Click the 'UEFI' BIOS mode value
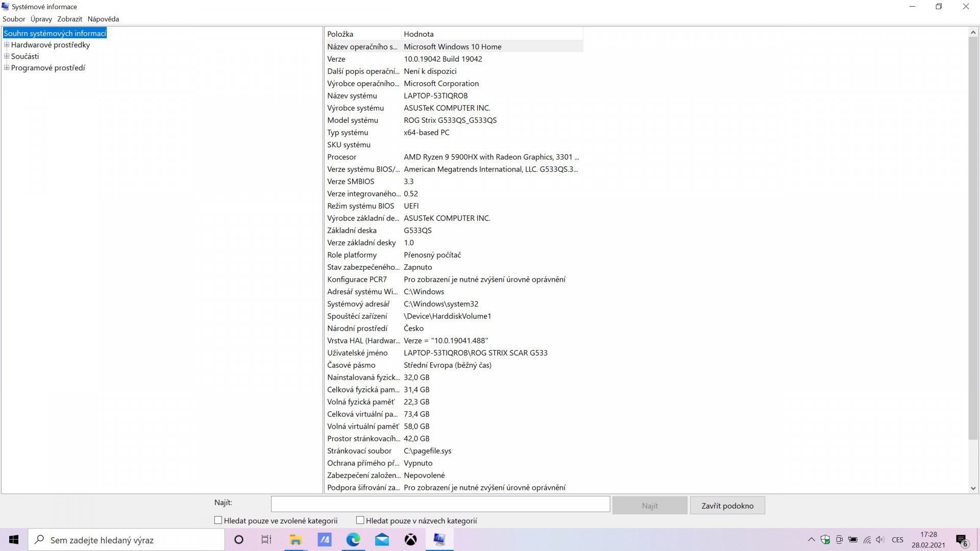 pyautogui.click(x=411, y=206)
